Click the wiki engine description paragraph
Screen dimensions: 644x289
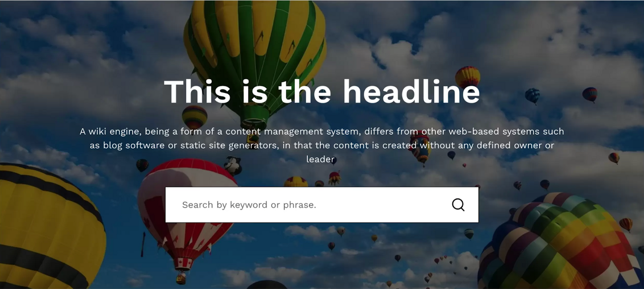[x=322, y=145]
